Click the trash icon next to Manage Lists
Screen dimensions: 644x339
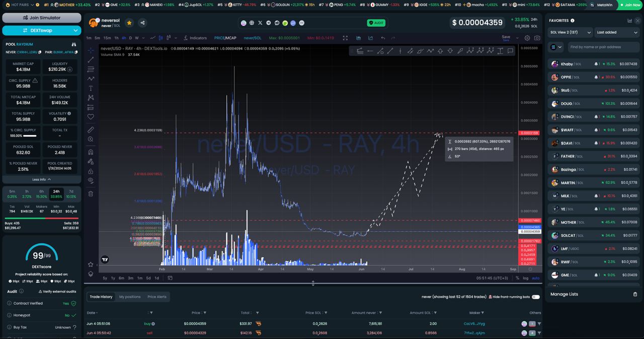click(x=635, y=294)
